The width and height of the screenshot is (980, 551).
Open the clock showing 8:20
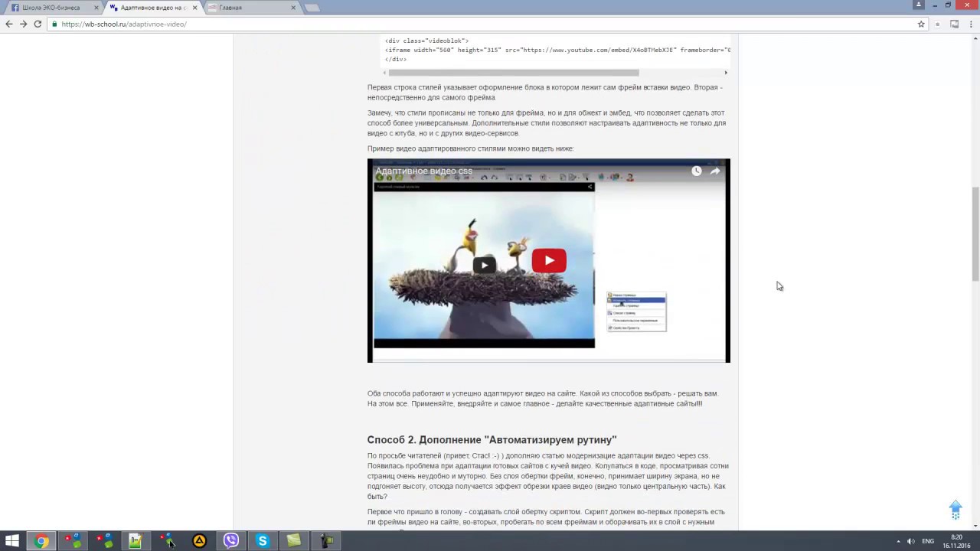(956, 541)
